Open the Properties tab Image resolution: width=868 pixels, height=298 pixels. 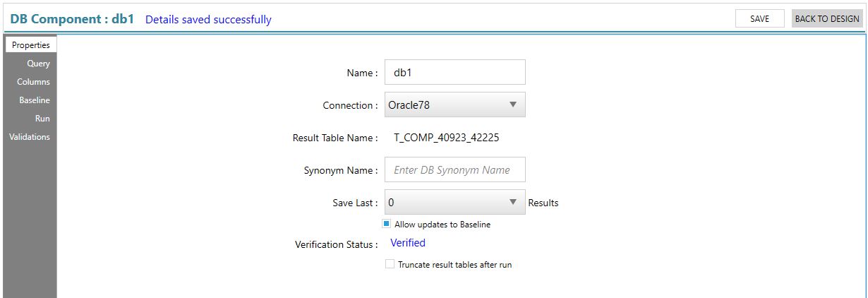pyautogui.click(x=30, y=44)
